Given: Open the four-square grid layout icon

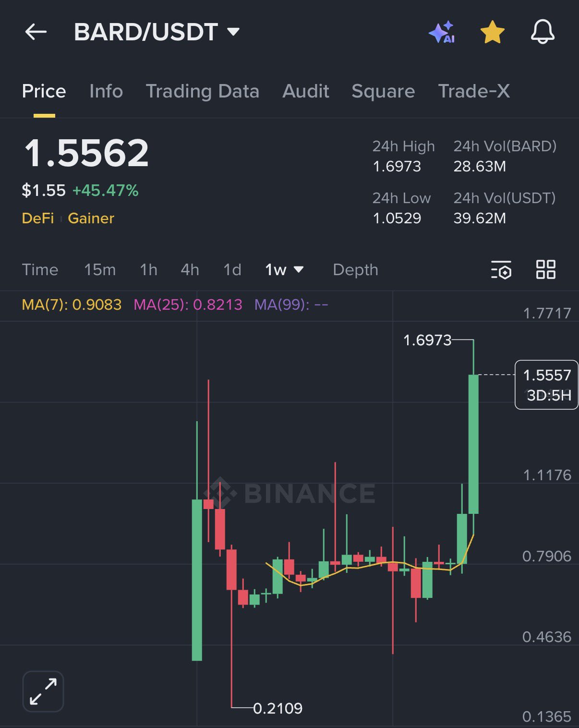Looking at the screenshot, I should click(x=545, y=269).
